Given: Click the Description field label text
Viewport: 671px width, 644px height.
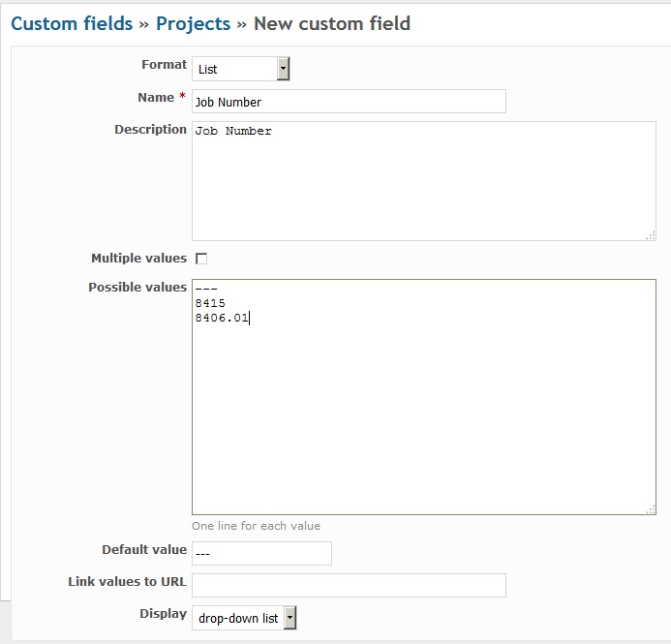Looking at the screenshot, I should 150,130.
